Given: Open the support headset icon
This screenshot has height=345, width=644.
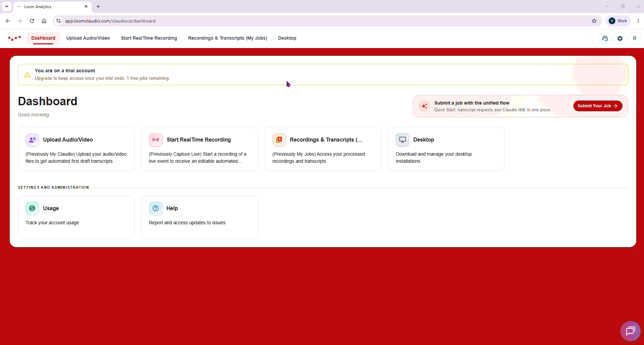Looking at the screenshot, I should (x=605, y=38).
